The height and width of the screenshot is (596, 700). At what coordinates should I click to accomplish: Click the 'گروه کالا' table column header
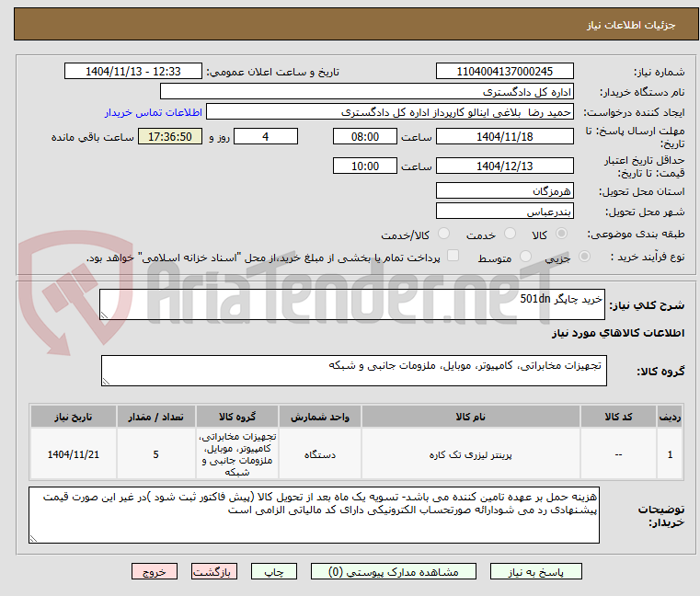click(x=237, y=417)
